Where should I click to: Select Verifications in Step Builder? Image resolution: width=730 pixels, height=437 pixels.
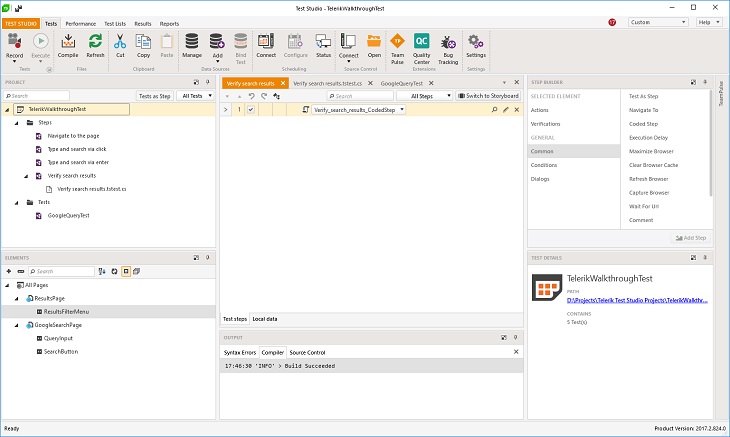point(545,124)
